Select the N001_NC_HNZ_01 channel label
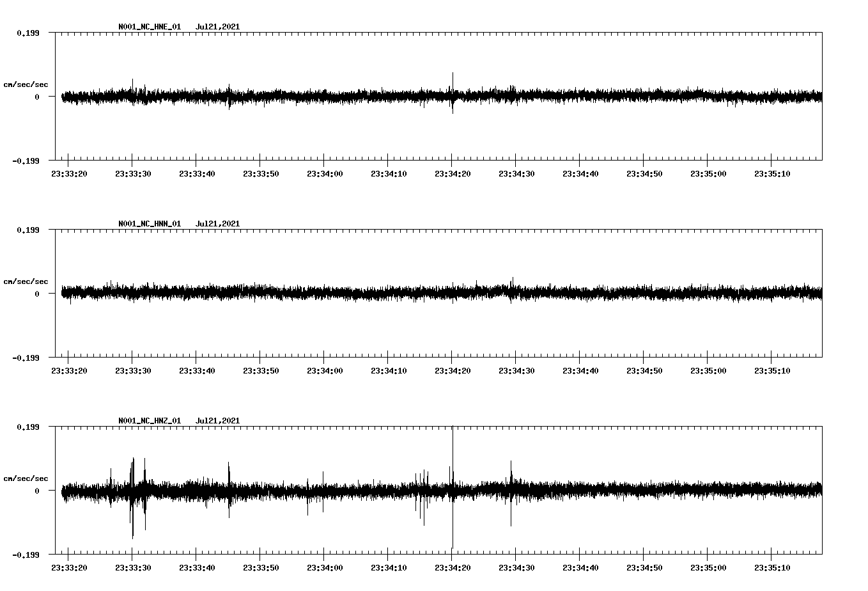868x591 pixels. coord(148,421)
